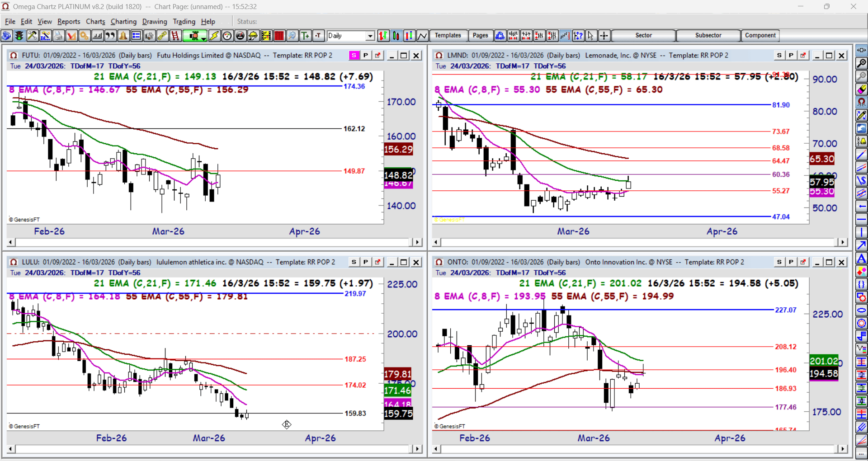This screenshot has width=868, height=461.
Task: Click the zoom in magnifier in right sidebar
Action: coord(862,63)
